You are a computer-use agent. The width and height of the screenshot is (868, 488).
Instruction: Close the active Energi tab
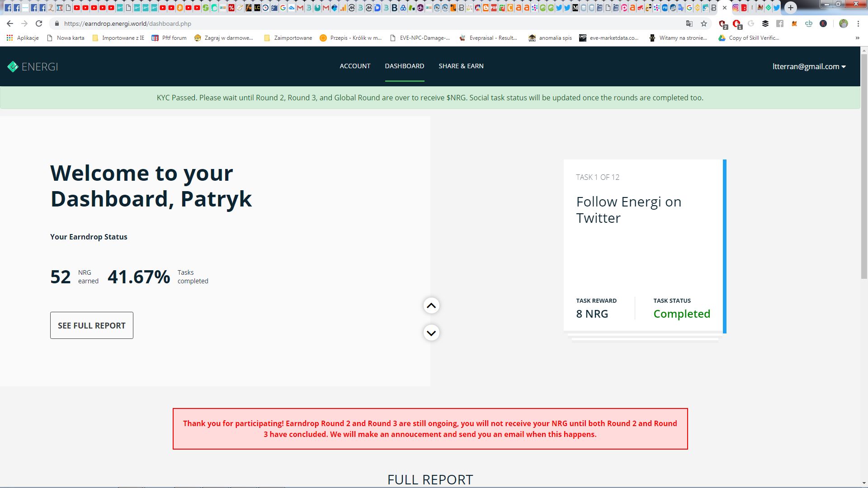tap(725, 8)
